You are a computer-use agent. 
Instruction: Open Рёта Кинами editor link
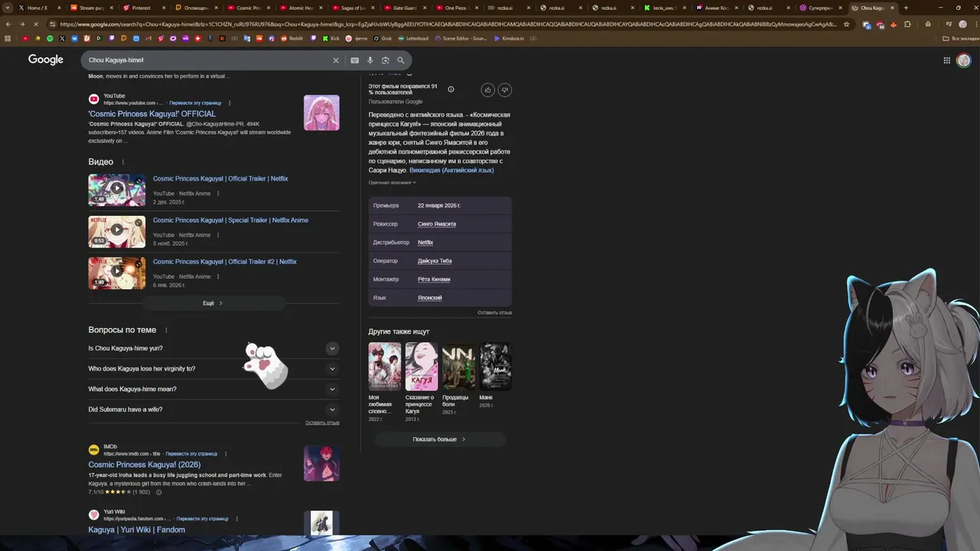coord(433,279)
